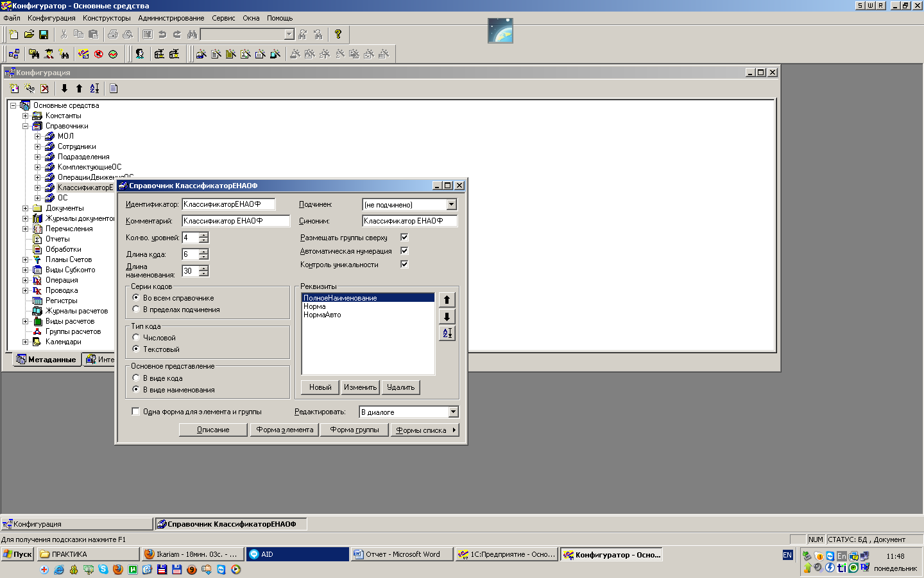Click the 'Описание' button
Screen dimensions: 924x578
tap(213, 430)
